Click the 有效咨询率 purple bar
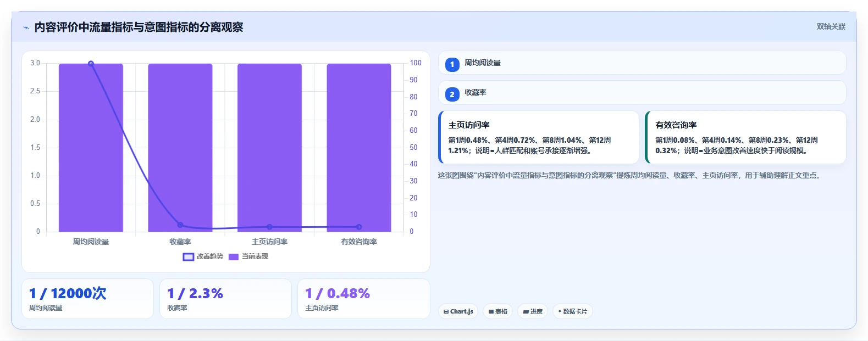Screen dimensions: 868x341 (x=359, y=148)
